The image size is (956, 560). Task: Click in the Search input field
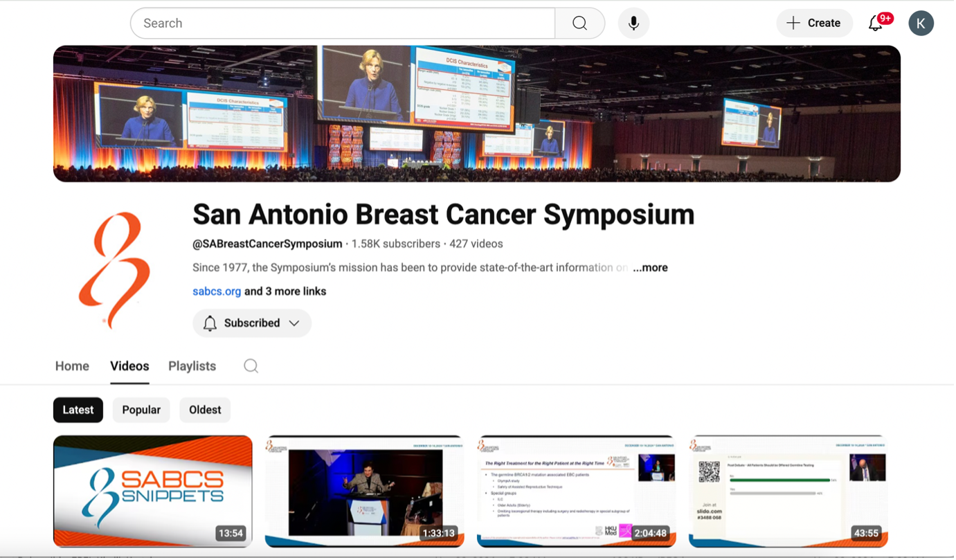[343, 24]
